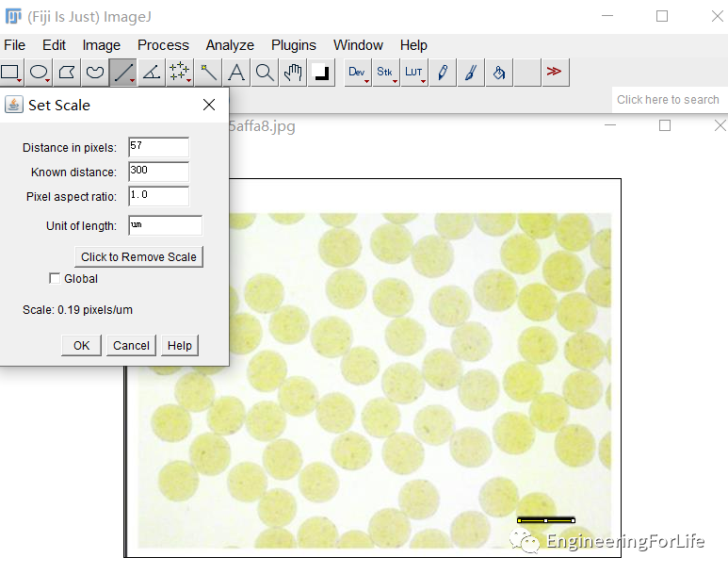Screen dimensions: 728x574
Task: Select the Rectangle selection tool
Action: click(x=10, y=73)
